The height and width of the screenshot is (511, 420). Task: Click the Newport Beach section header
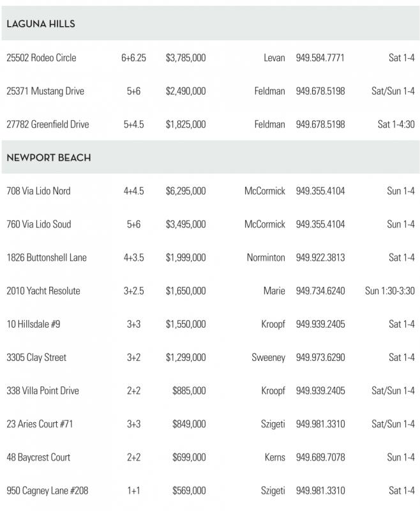tap(47, 157)
